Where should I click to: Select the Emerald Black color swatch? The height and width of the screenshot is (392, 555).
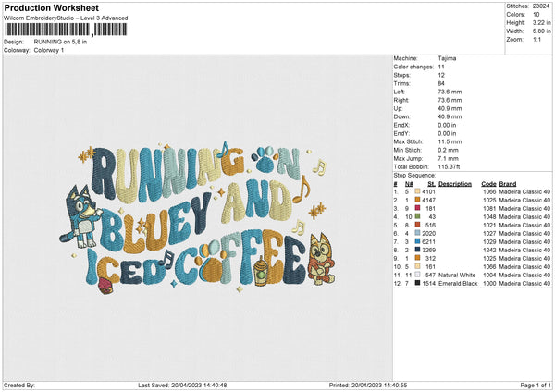click(x=417, y=283)
